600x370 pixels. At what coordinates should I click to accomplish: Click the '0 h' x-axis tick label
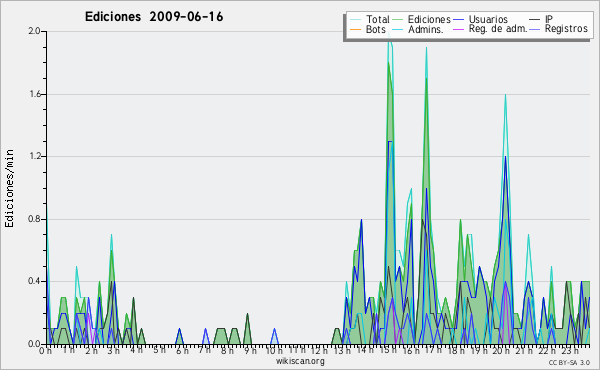[46, 351]
